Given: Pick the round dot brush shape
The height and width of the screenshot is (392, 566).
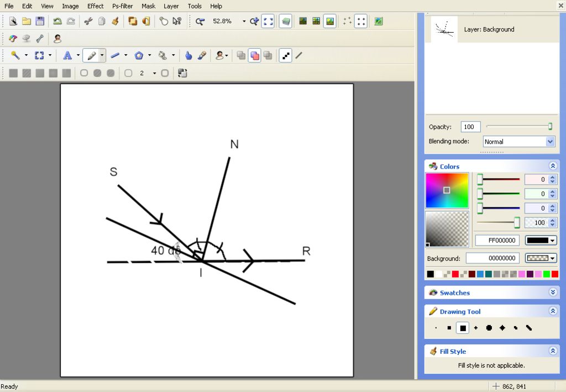Looking at the screenshot, I should pos(489,328).
